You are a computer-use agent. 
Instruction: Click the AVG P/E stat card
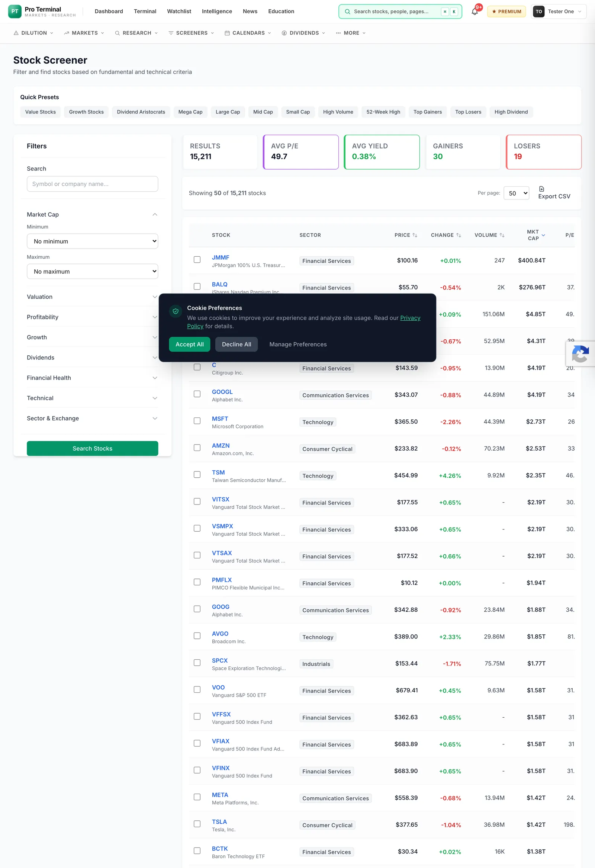click(x=300, y=152)
